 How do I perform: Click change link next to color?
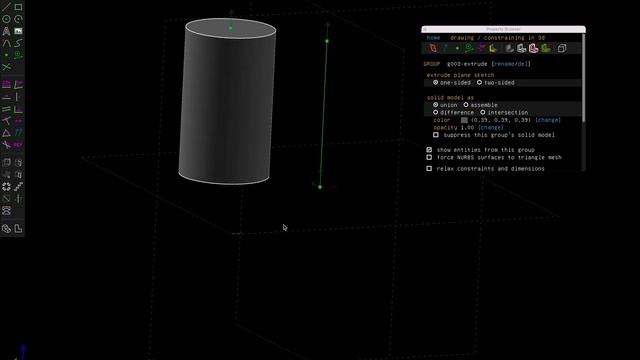point(548,120)
